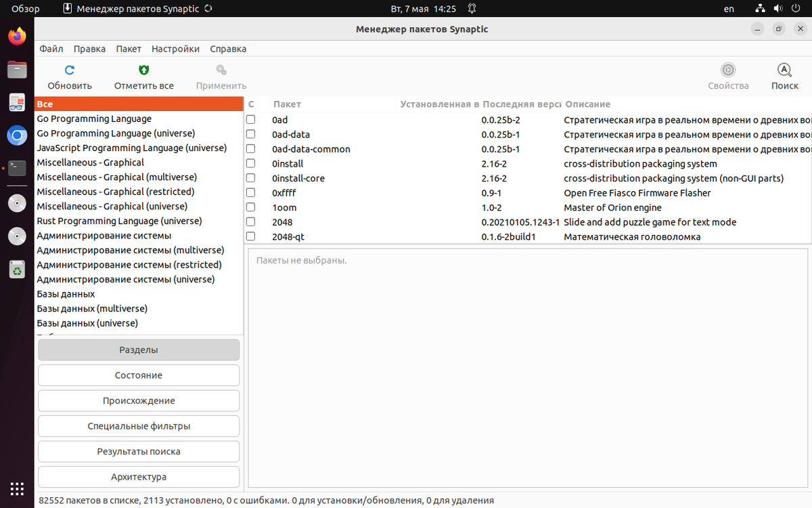Image resolution: width=812 pixels, height=508 pixels.
Task: Mark checkbox for package 1oom
Action: coord(251,207)
